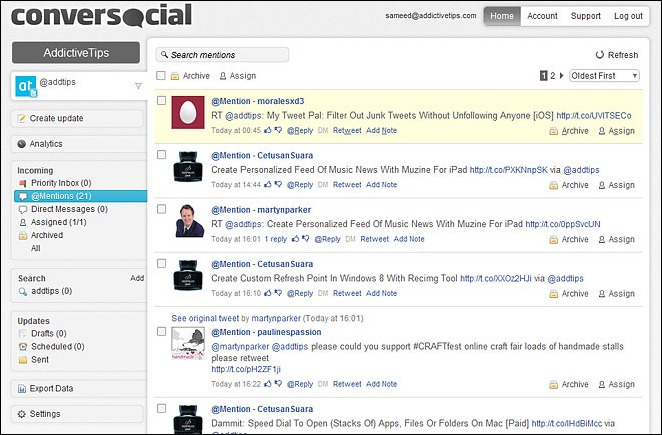Click the Export Data chart icon
Viewport: 662px width, 435px height.
coord(22,389)
